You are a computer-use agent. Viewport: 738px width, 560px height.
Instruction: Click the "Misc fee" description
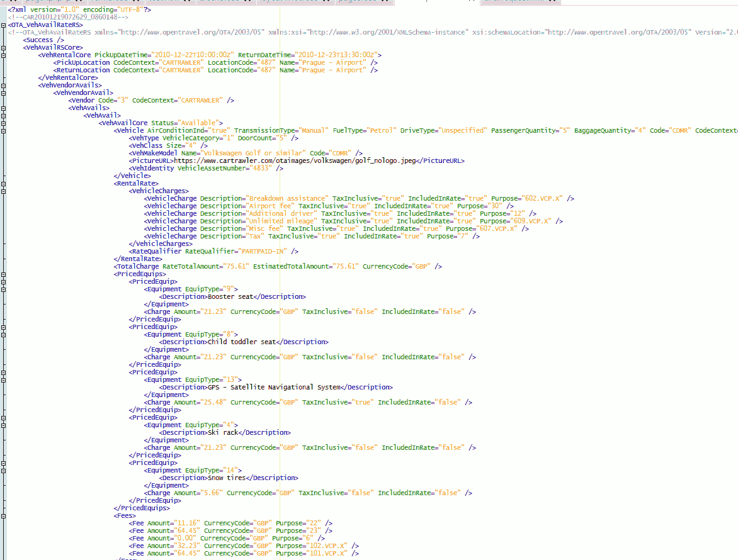[264, 228]
